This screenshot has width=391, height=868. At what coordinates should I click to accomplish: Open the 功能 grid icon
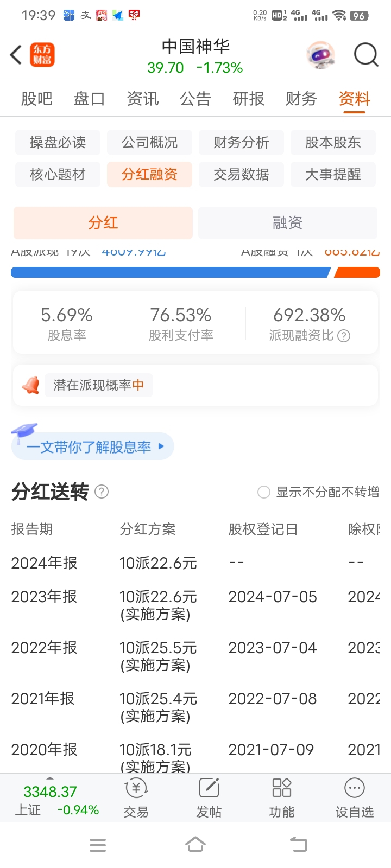point(282,788)
